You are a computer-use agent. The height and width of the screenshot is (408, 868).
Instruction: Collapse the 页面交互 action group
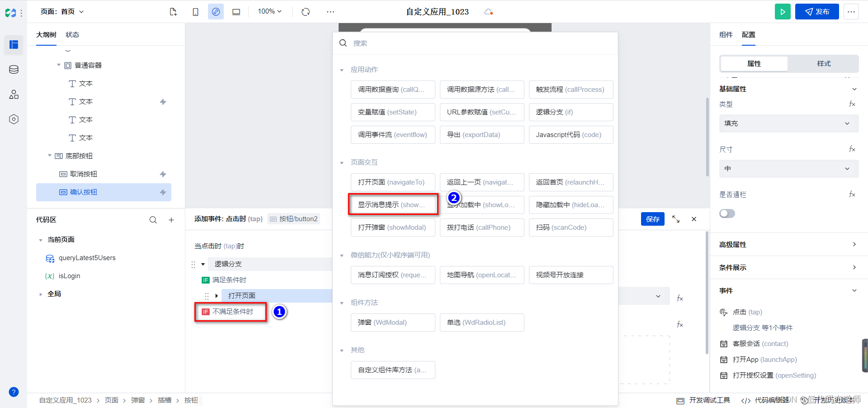tap(342, 163)
